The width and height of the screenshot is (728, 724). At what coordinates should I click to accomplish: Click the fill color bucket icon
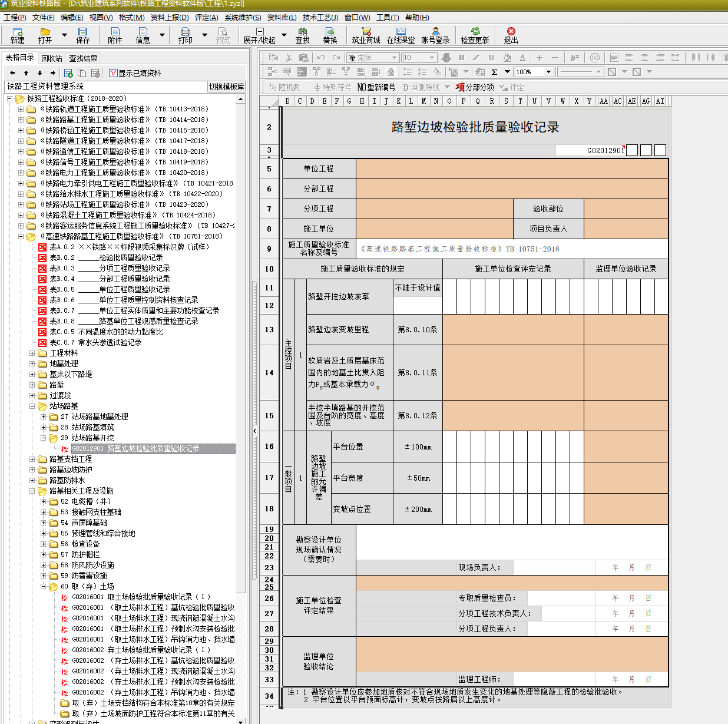pos(507,58)
